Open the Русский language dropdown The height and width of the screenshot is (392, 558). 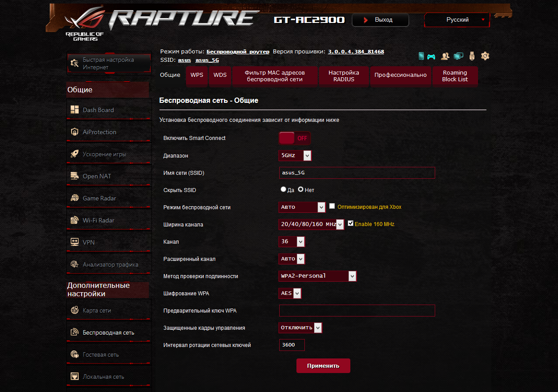(x=457, y=20)
